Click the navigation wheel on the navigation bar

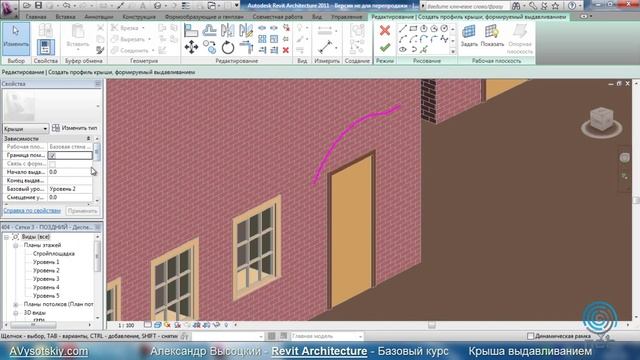coord(624,158)
